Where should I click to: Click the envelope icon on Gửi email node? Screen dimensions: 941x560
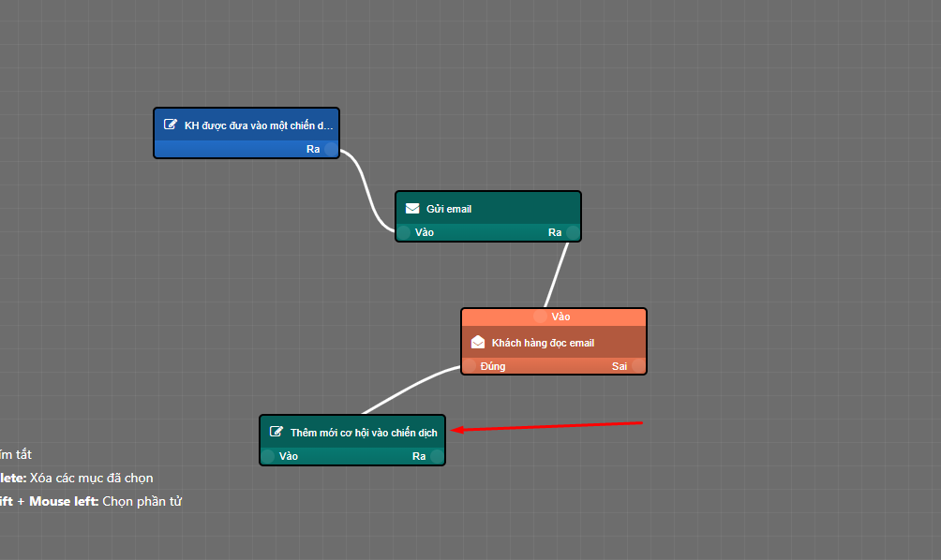[412, 209]
